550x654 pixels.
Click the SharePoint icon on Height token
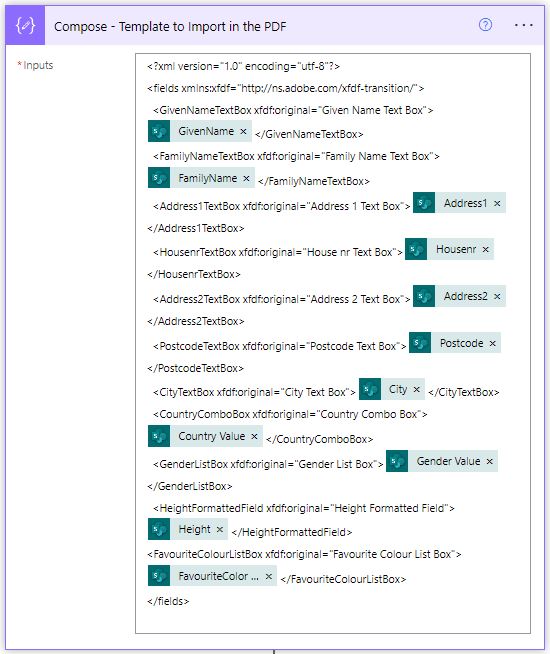[x=159, y=529]
